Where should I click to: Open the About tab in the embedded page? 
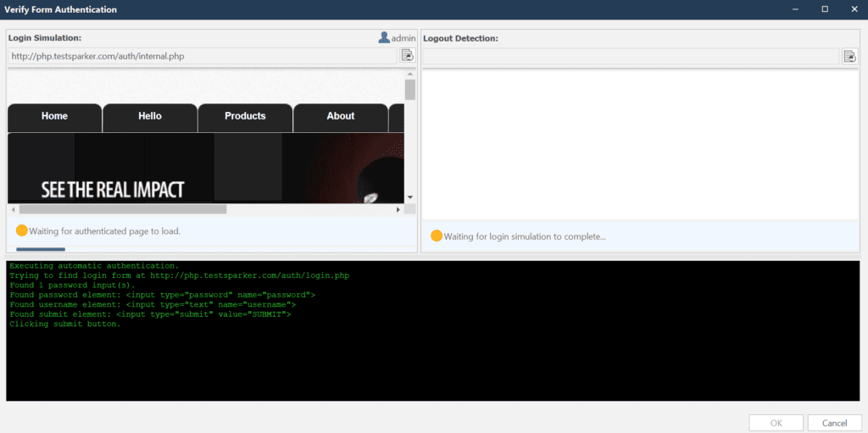[341, 118]
